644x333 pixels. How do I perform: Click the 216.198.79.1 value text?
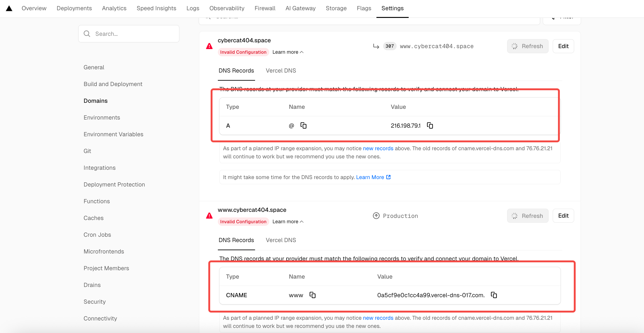click(405, 126)
